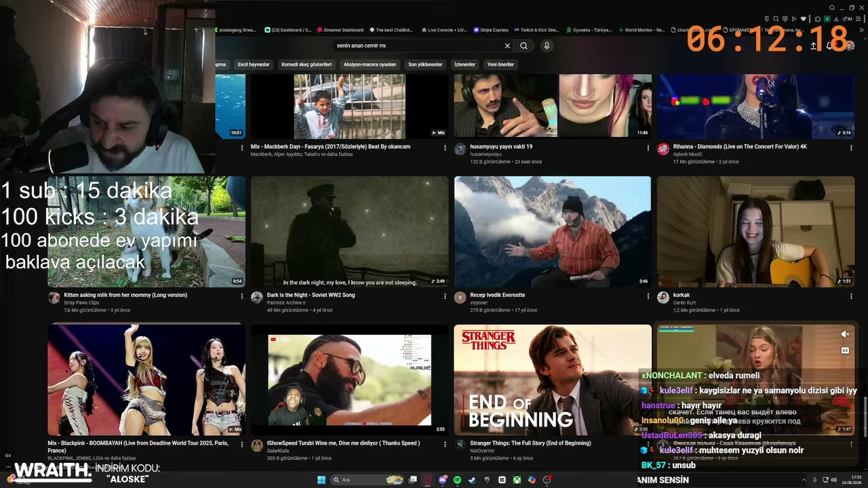The height and width of the screenshot is (488, 868).
Task: Open the Soviet WW2 Song video thumbnail
Action: (x=350, y=232)
